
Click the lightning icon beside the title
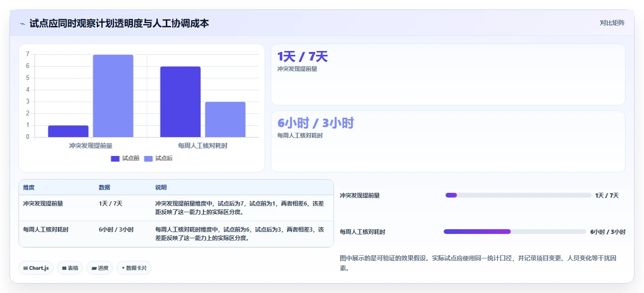coord(23,23)
